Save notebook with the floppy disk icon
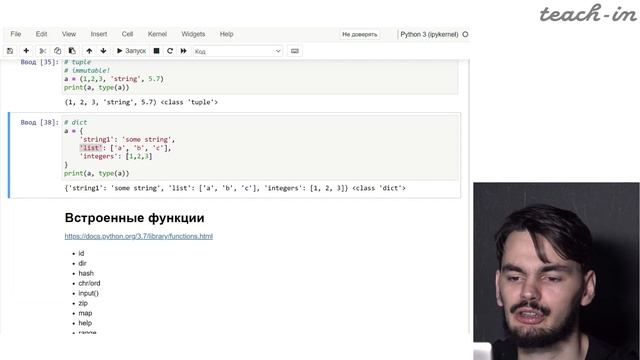640x360 pixels. click(10, 51)
